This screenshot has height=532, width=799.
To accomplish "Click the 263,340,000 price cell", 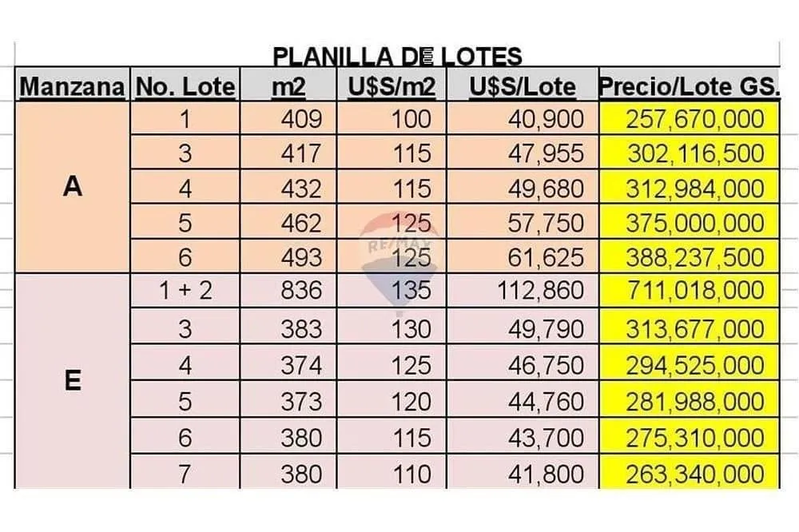I will [690, 472].
